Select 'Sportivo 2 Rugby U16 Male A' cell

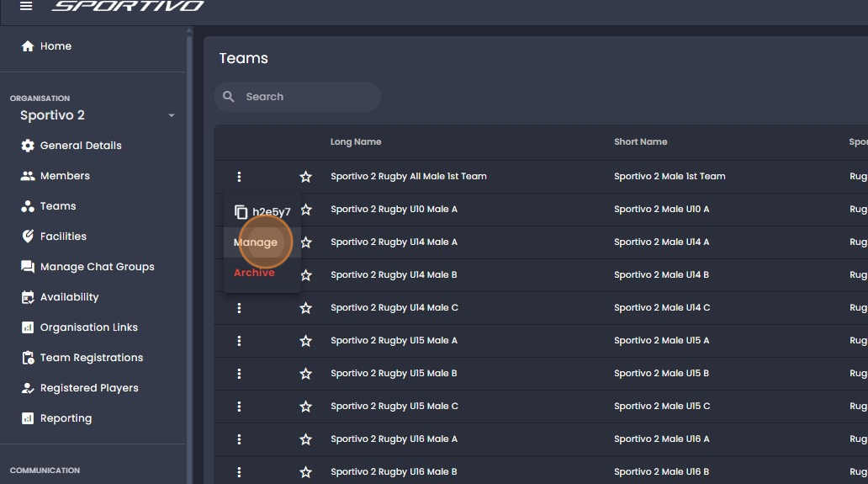(x=394, y=439)
